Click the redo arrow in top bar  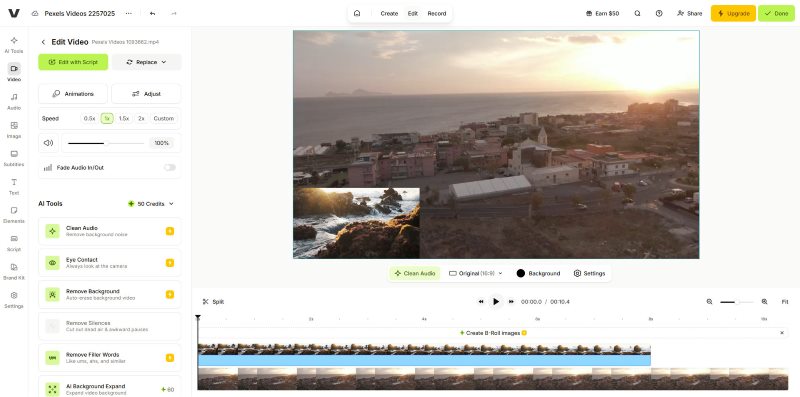point(173,13)
